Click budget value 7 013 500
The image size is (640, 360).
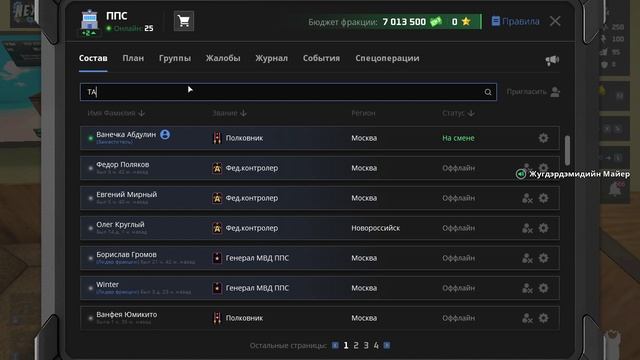pos(404,22)
